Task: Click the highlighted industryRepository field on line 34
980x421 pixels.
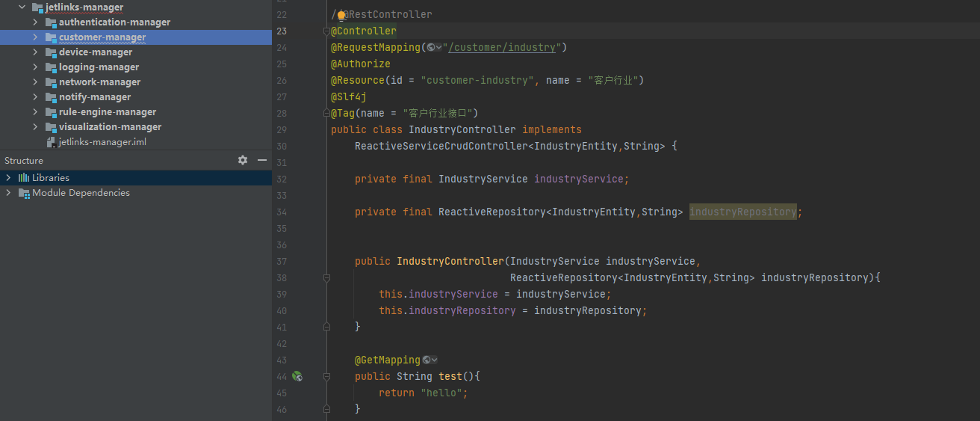Action: pyautogui.click(x=743, y=212)
